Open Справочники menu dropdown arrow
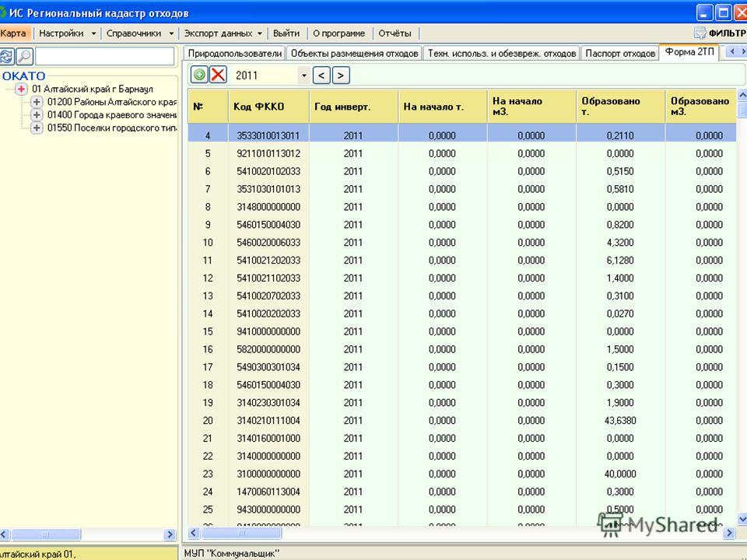747x560 pixels. pos(171,33)
